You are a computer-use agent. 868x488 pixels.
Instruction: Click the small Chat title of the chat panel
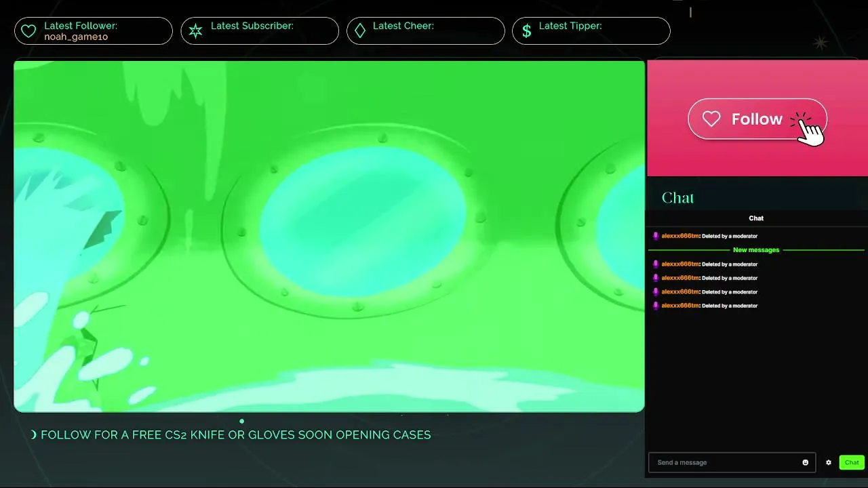(756, 218)
